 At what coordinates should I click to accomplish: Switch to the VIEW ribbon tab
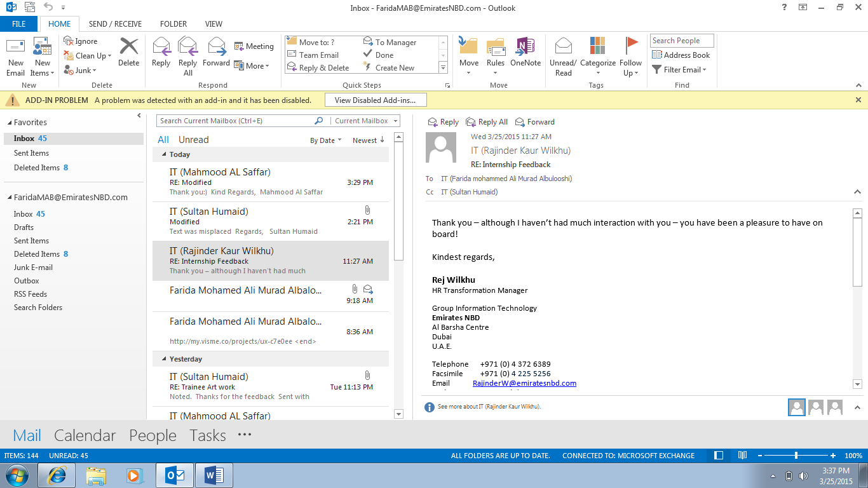(x=214, y=24)
